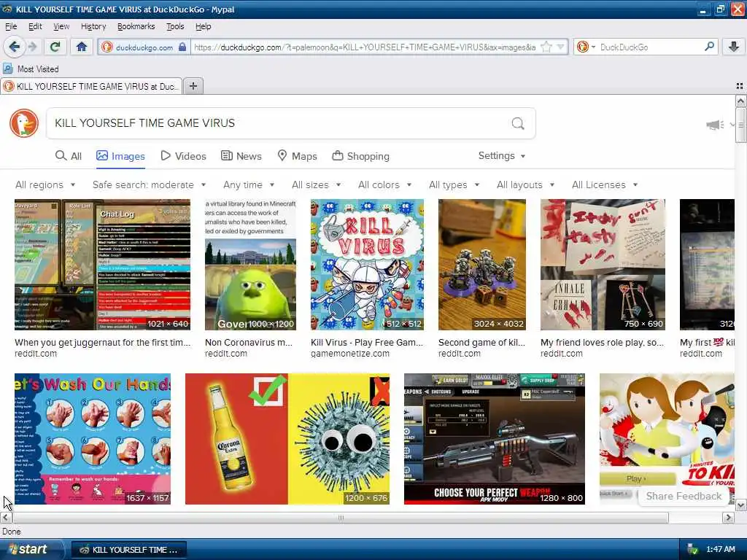Open the 'My friend loves role play' link
This screenshot has height=560, width=747.
(602, 343)
